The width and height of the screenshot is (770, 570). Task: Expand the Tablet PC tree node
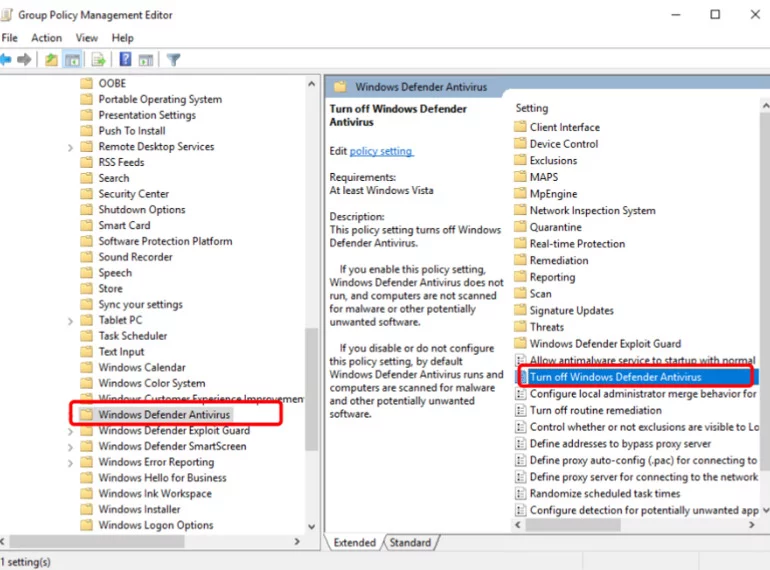coord(70,321)
